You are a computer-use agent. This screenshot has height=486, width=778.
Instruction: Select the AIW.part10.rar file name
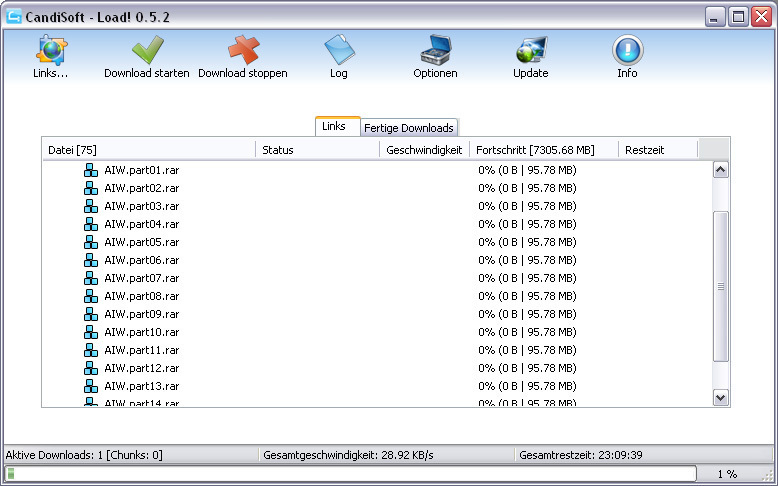[x=141, y=332]
